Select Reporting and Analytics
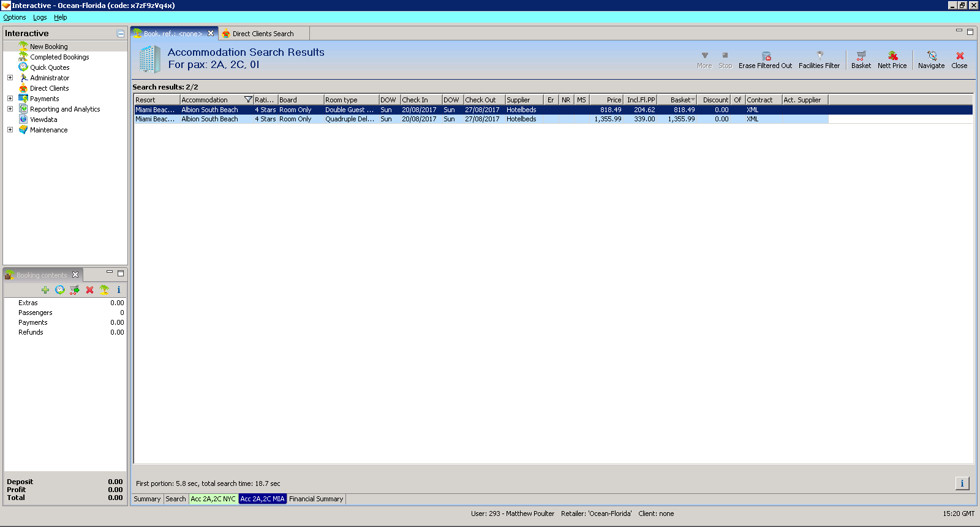 pyautogui.click(x=65, y=109)
